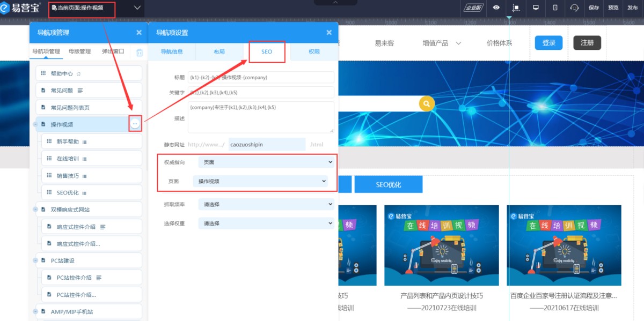Click the 价格体系 site menu item
Screen dimensions: 644x321
(x=499, y=43)
